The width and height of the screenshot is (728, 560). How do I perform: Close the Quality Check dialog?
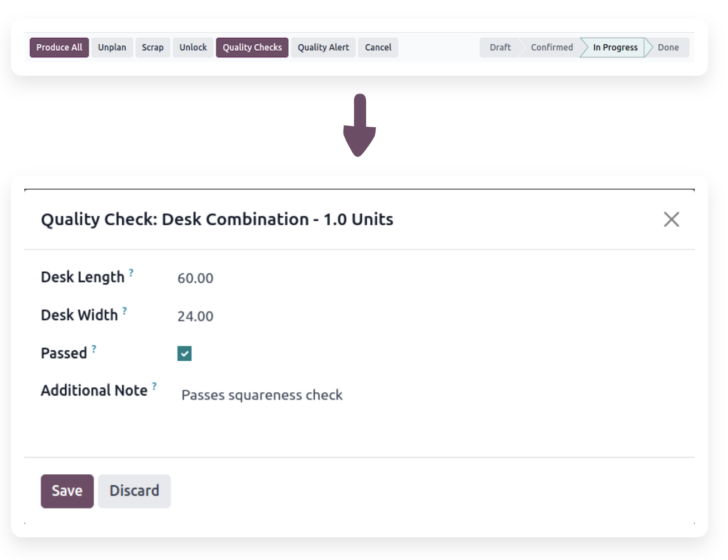pos(671,220)
